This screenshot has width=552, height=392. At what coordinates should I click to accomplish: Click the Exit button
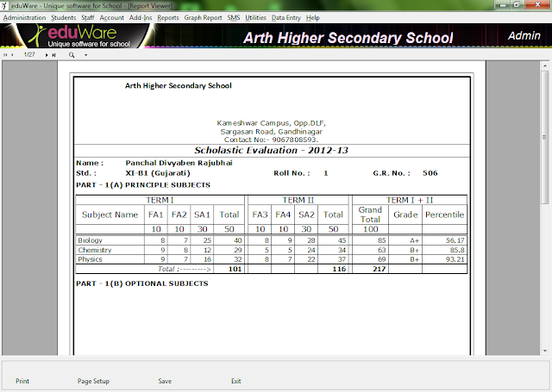coord(235,381)
